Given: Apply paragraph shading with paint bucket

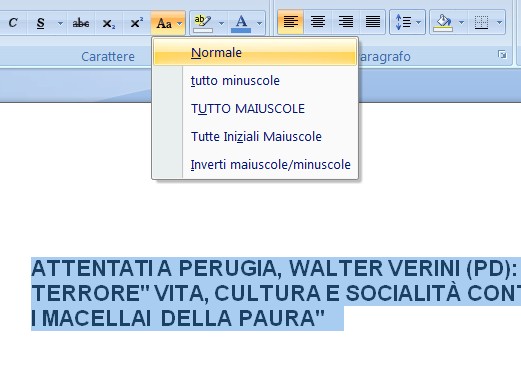Looking at the screenshot, I should [443, 22].
